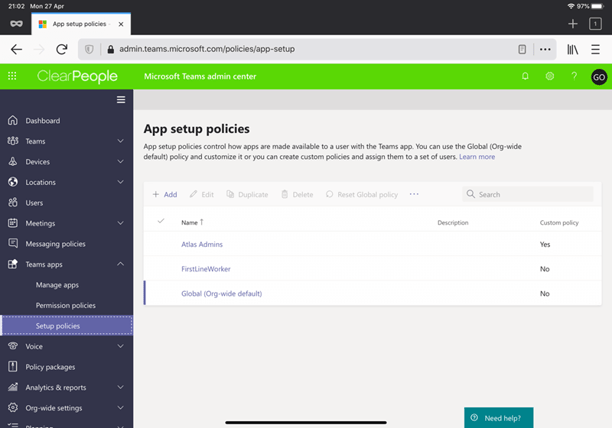This screenshot has width=612, height=428.
Task: Click the ClearPeople logo
Action: [x=77, y=76]
